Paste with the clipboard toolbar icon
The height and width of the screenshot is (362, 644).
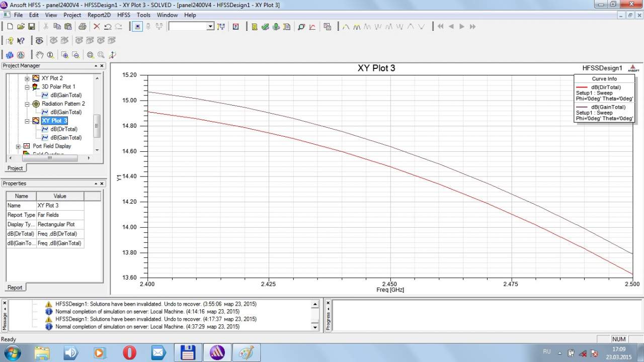[x=67, y=27]
